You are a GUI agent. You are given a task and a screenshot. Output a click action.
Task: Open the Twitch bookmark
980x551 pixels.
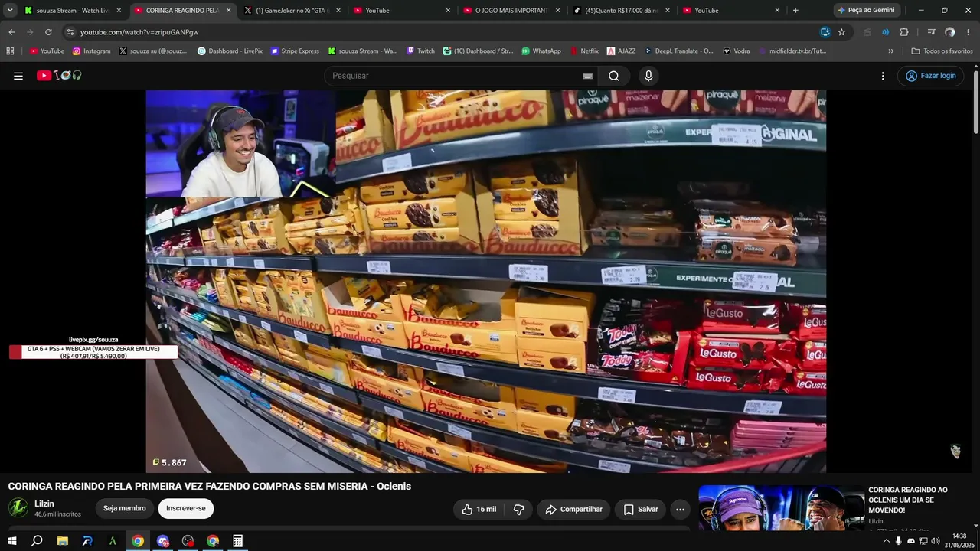click(x=421, y=51)
